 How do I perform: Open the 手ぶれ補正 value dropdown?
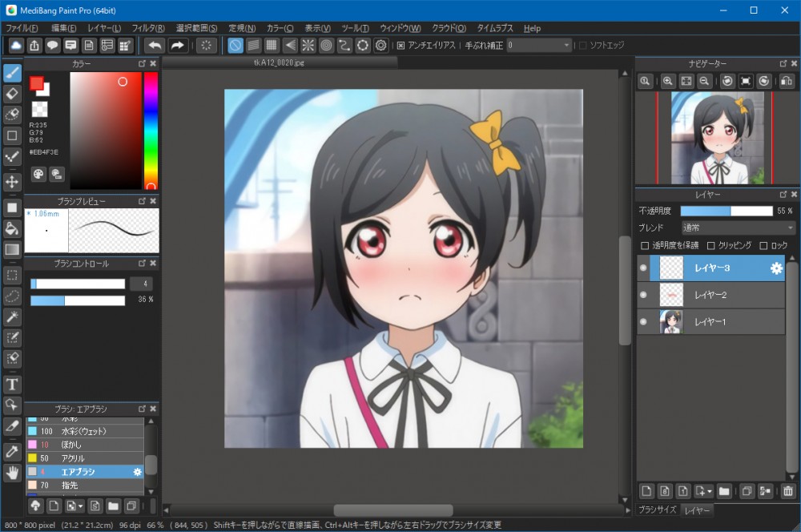(x=539, y=46)
